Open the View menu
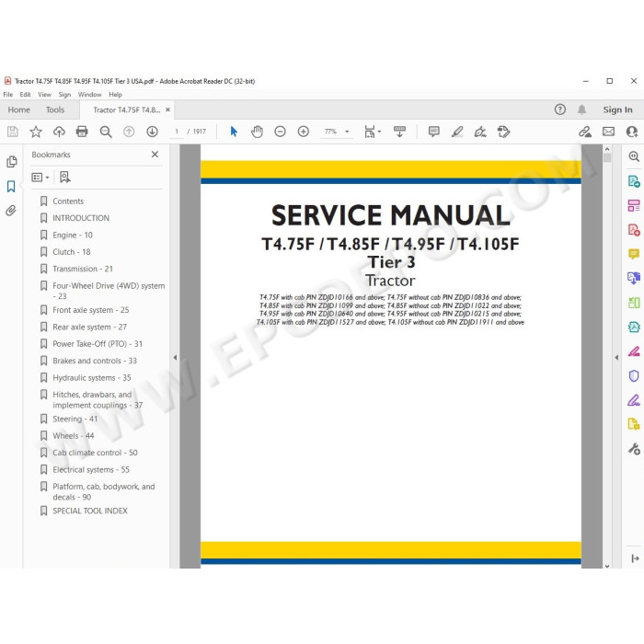 (x=44, y=95)
